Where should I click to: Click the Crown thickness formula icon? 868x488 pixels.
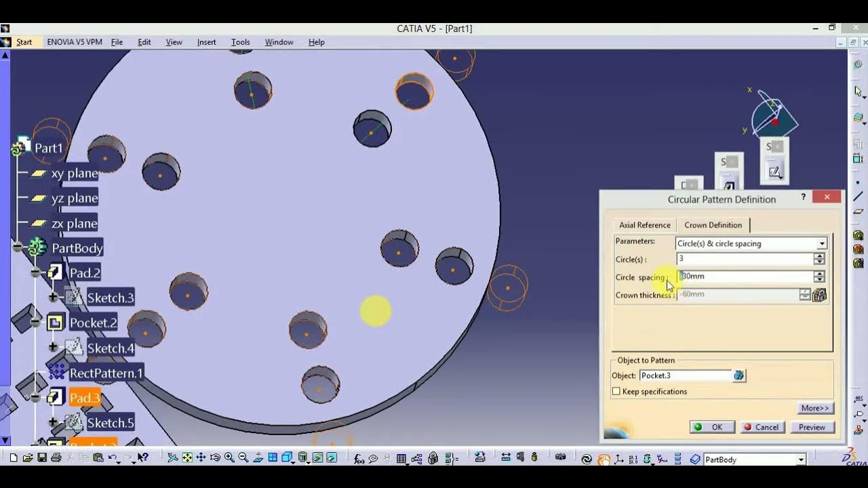(x=819, y=295)
